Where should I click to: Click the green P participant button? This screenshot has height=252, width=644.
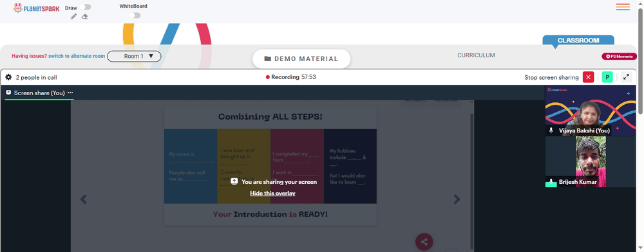click(x=607, y=77)
